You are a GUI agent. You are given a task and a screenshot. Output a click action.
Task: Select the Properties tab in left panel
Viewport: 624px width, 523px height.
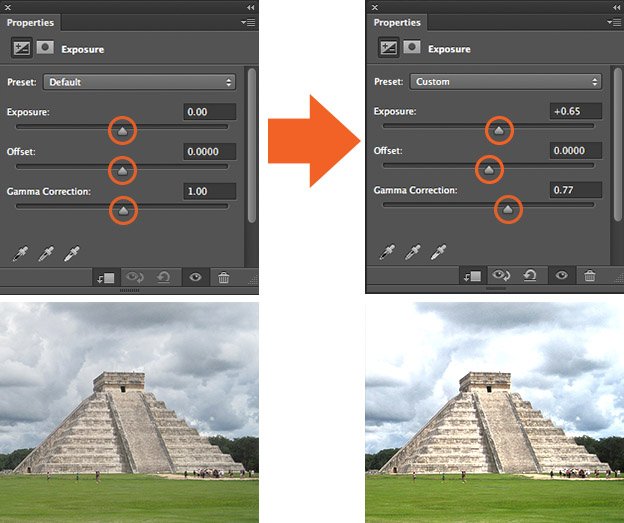[32, 22]
